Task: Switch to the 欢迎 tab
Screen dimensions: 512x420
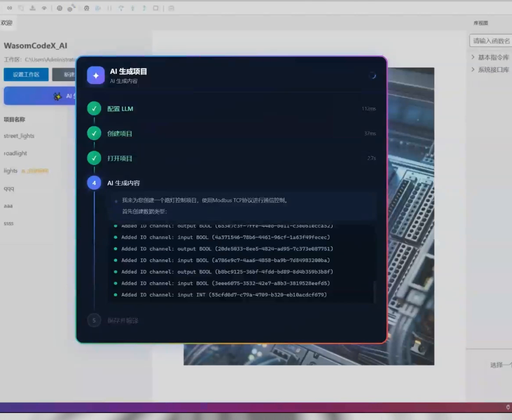Action: pyautogui.click(x=7, y=23)
